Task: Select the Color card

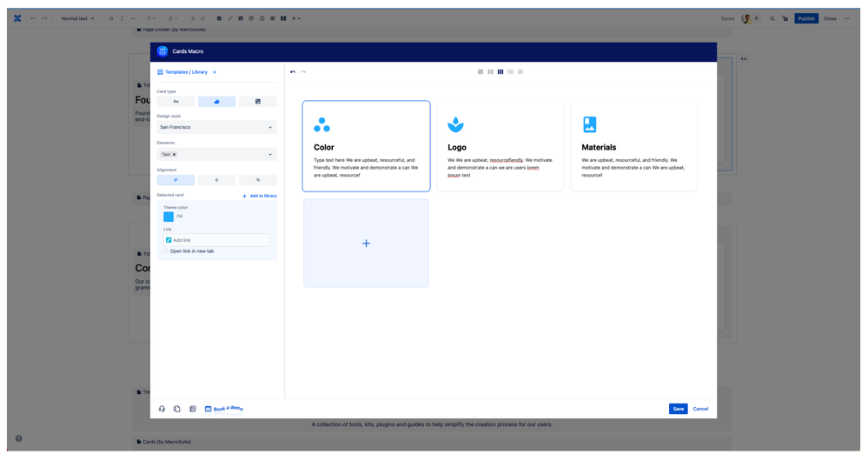Action: (366, 146)
